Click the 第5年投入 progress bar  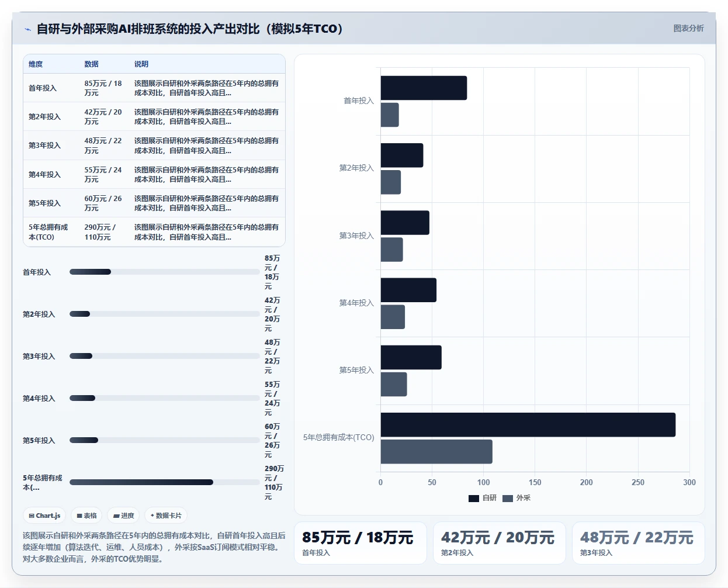tap(164, 440)
